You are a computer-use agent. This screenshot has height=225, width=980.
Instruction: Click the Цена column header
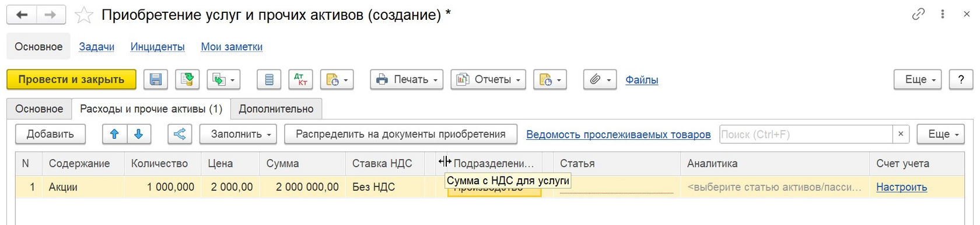click(230, 164)
